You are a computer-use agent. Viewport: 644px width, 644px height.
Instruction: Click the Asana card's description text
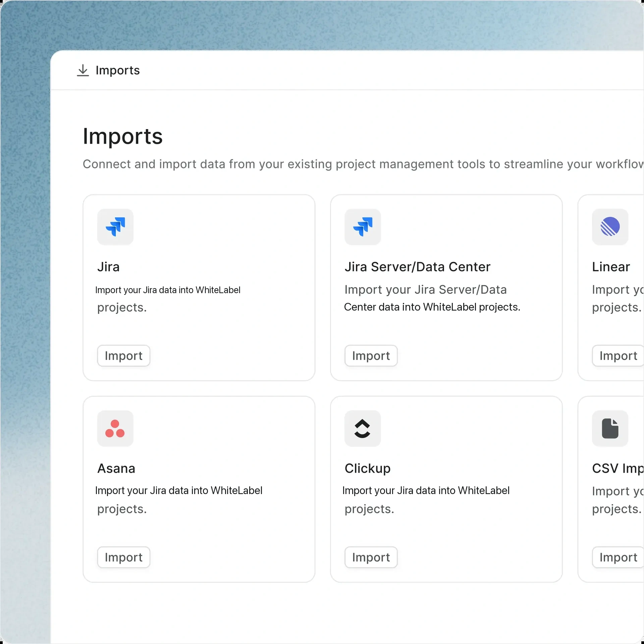point(179,500)
